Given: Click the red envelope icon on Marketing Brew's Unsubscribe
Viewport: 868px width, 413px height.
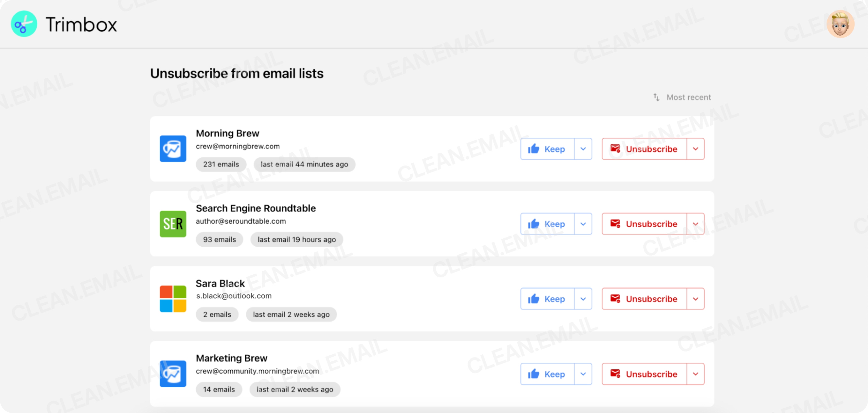Looking at the screenshot, I should tap(616, 374).
